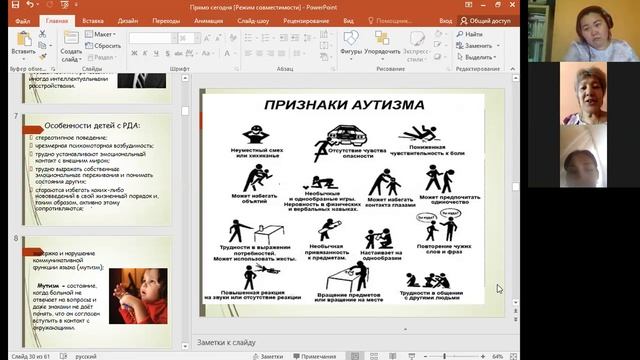This screenshot has height=360, width=640.
Task: Toggle Примечания comments pane
Action: 315,356
